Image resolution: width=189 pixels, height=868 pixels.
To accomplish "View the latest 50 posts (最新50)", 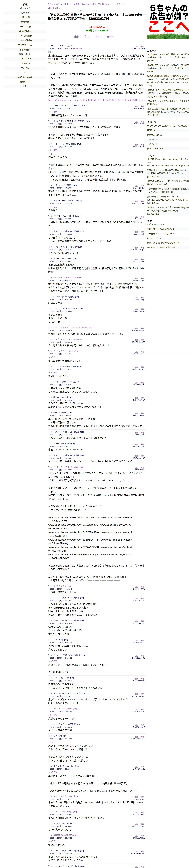I will point(110,37).
